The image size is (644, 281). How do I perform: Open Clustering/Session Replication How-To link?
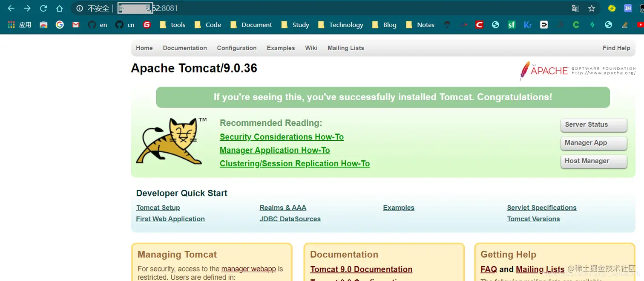pos(295,164)
